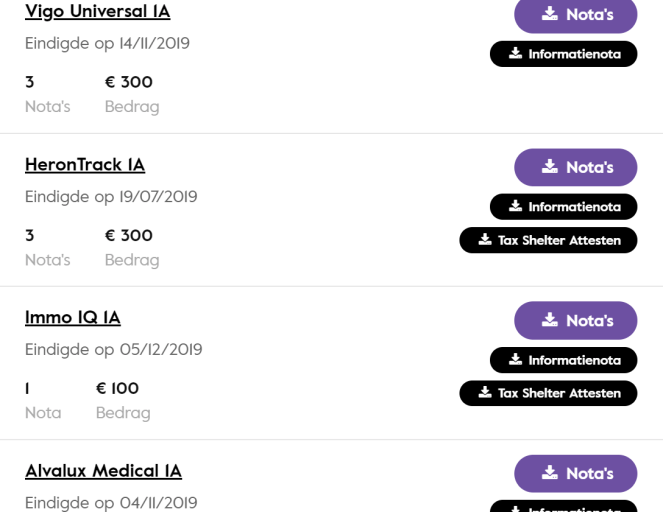Open the Vigo Universal IA link

point(97,12)
